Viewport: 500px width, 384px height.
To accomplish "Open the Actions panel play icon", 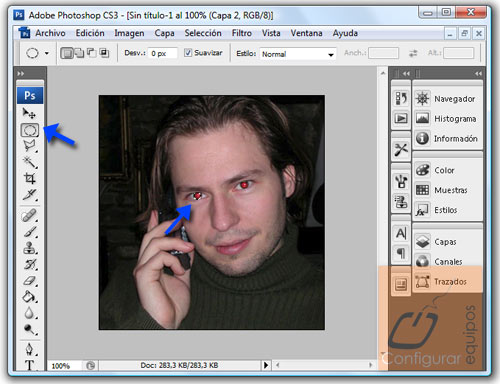I will [401, 118].
